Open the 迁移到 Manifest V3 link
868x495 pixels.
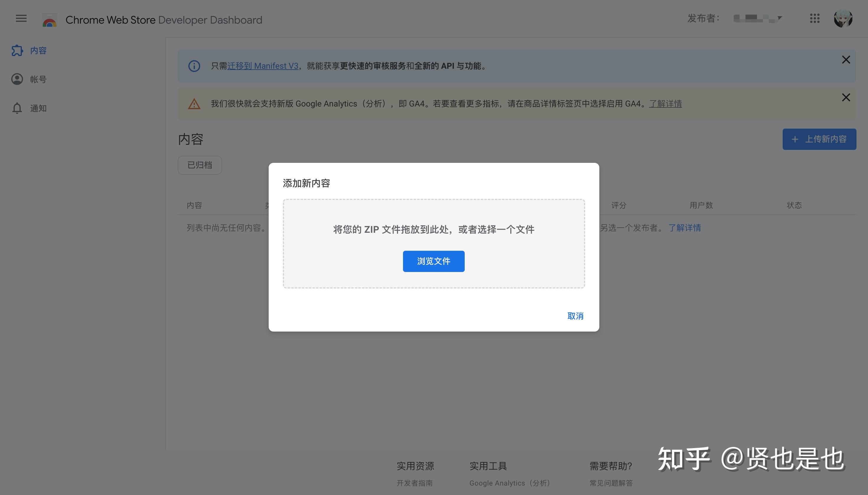(264, 65)
